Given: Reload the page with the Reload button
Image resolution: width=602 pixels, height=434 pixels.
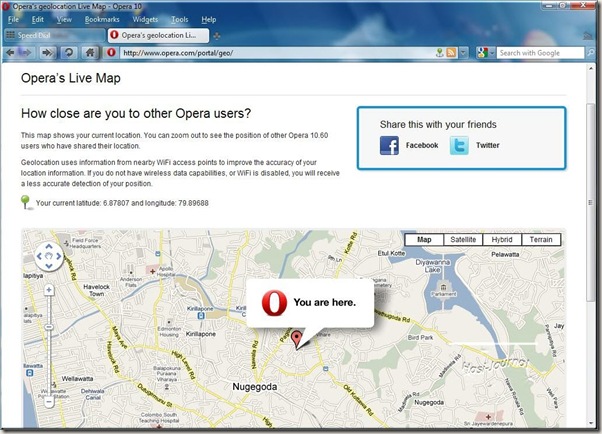Looking at the screenshot, I should [x=69, y=53].
